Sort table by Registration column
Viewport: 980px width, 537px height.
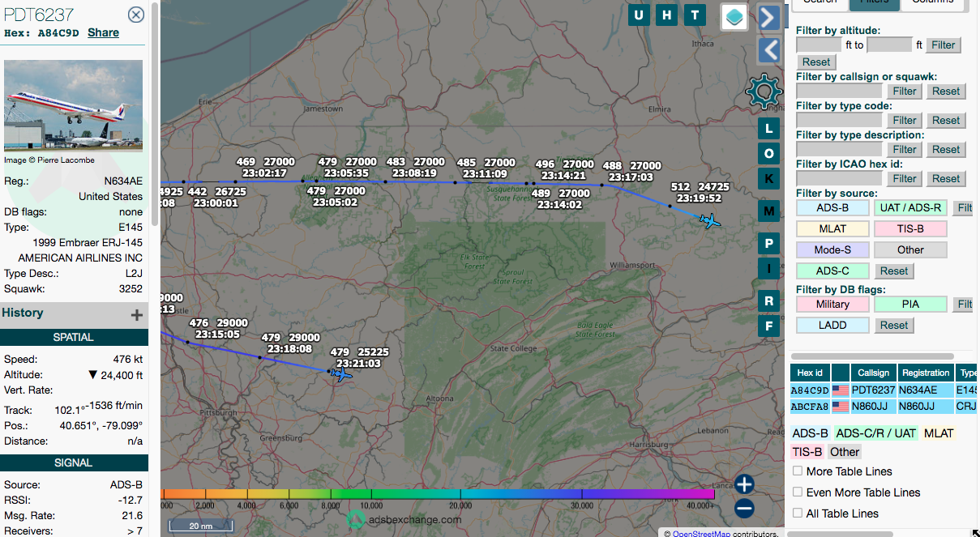point(926,373)
